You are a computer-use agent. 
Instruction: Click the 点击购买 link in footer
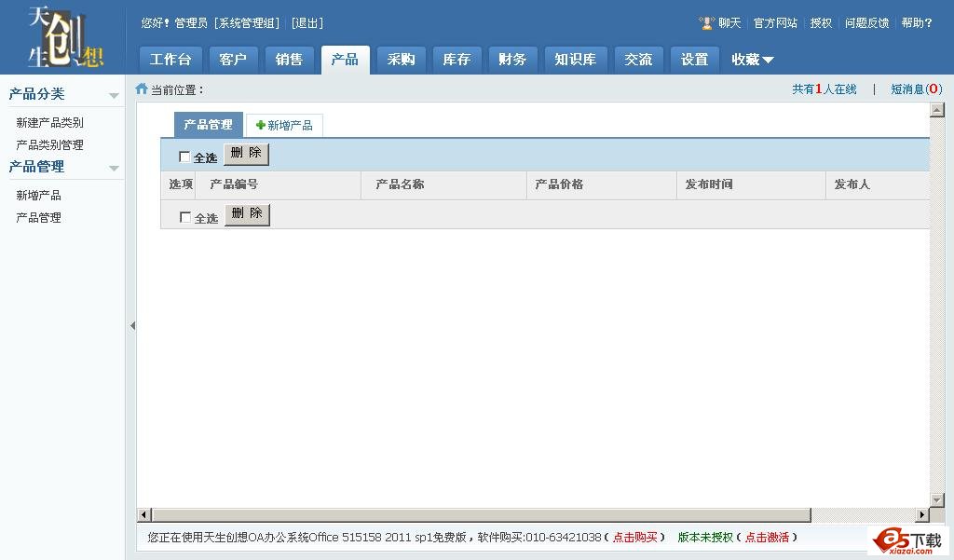634,537
